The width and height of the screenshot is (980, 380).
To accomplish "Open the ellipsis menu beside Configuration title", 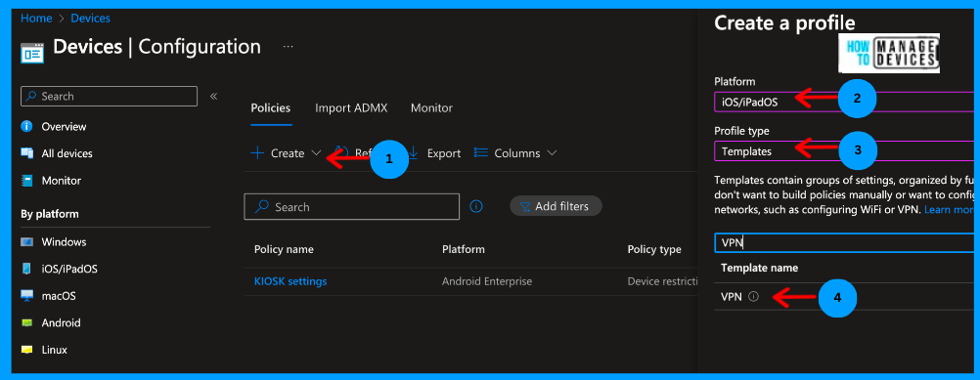I will 289,47.
